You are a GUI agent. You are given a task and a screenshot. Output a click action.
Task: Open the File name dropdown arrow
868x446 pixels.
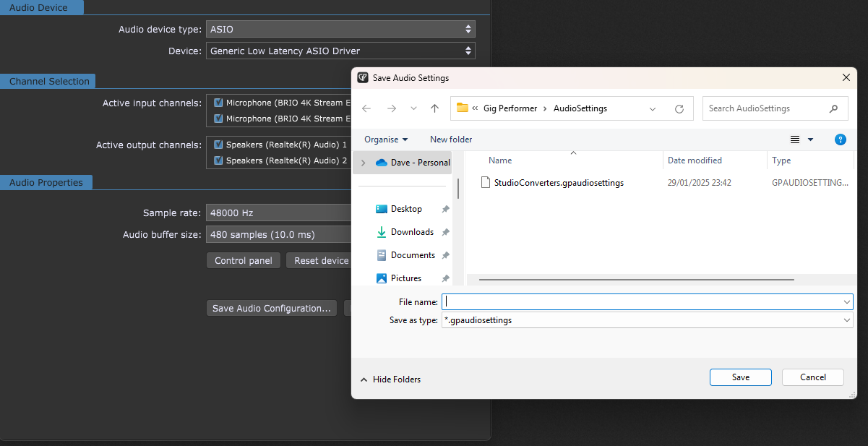coord(846,301)
